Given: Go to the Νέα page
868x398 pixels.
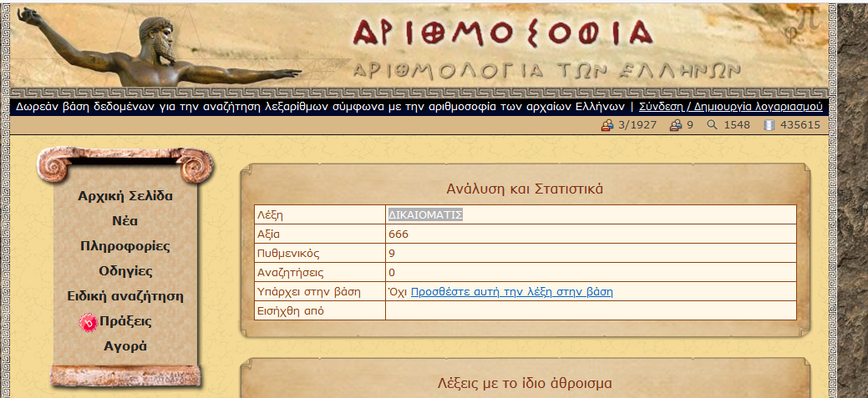Looking at the screenshot, I should [x=125, y=221].
